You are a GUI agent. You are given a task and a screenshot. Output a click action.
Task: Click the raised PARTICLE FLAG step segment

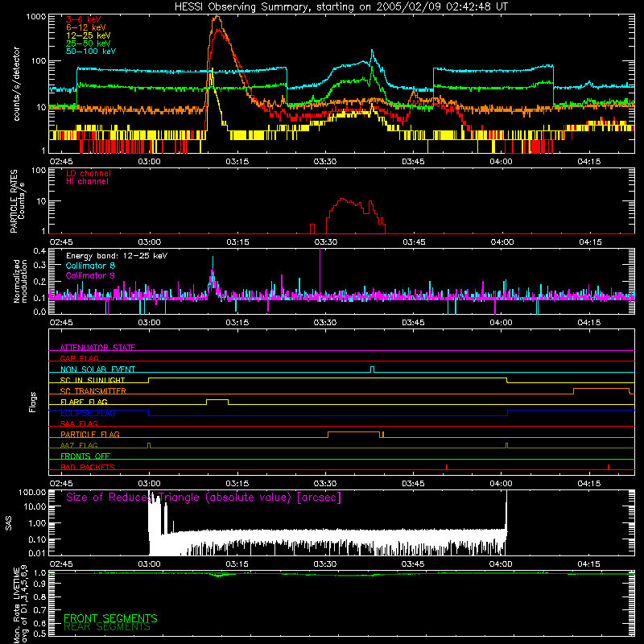tap(354, 432)
